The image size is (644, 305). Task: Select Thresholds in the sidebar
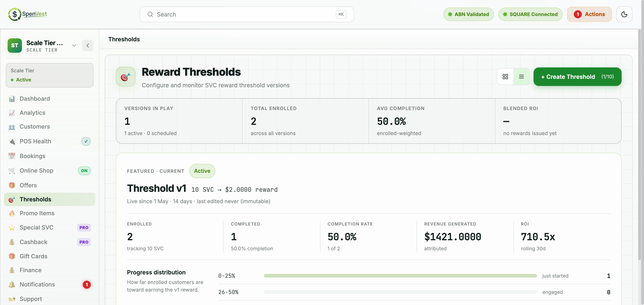[49, 199]
